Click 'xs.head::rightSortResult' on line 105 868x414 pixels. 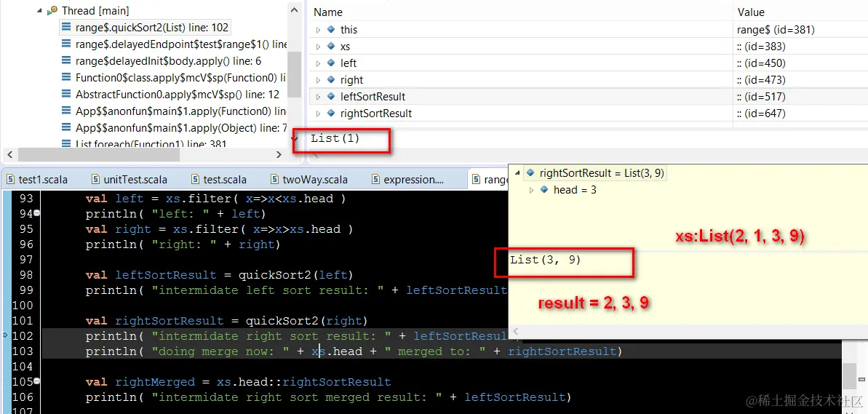303,382
